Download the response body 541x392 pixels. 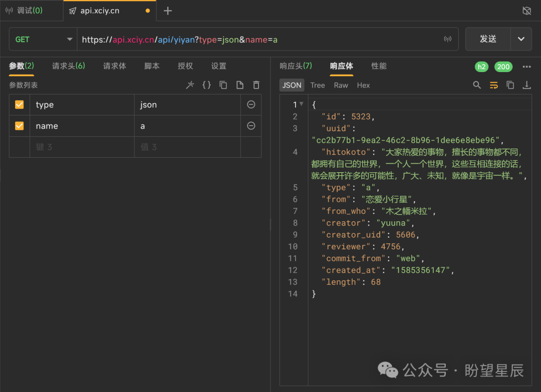(526, 85)
